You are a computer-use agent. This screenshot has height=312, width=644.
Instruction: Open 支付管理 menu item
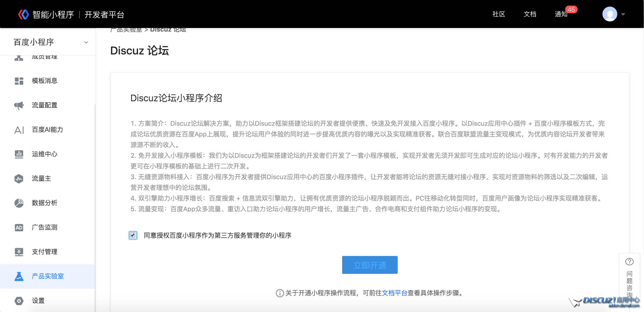point(47,252)
